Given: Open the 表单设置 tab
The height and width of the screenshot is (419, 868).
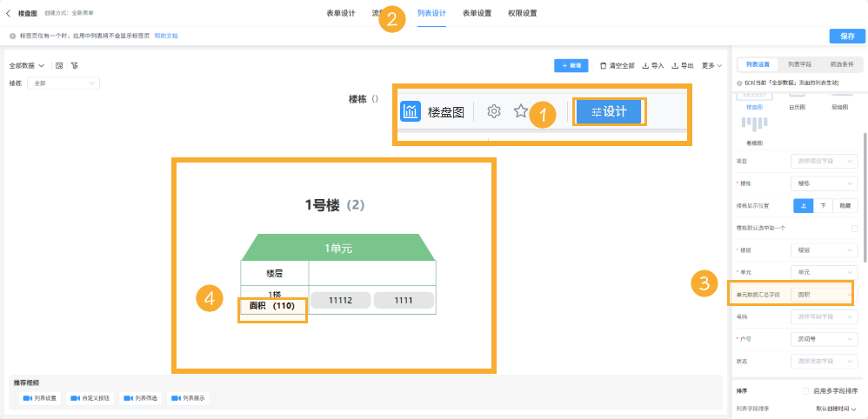Looking at the screenshot, I should (x=477, y=13).
